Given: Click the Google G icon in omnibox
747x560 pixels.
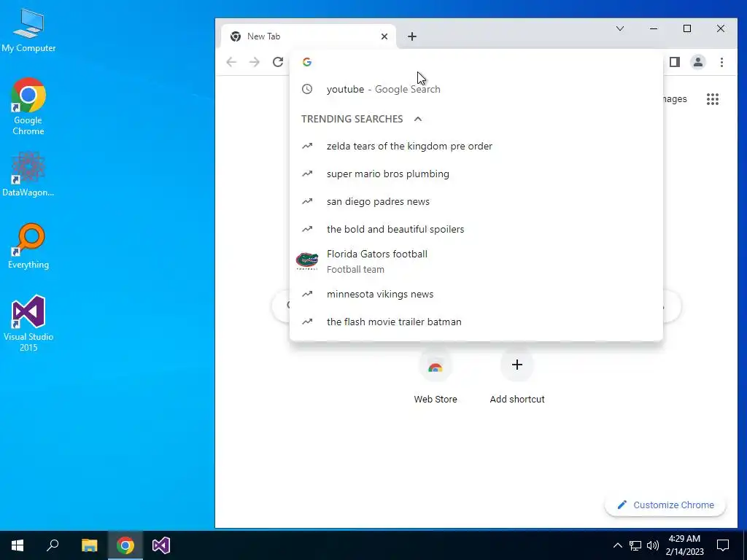Looking at the screenshot, I should [307, 62].
